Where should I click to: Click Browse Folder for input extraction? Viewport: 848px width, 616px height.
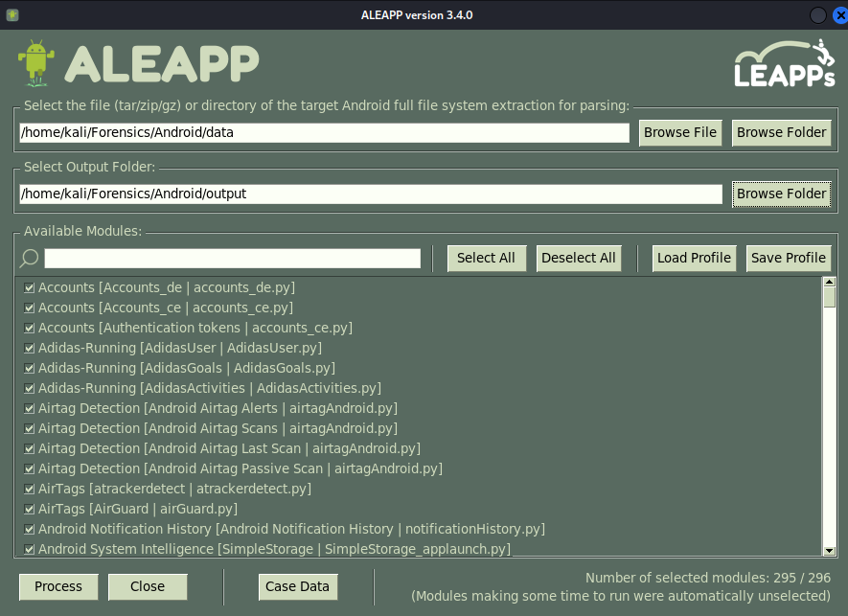(x=782, y=132)
